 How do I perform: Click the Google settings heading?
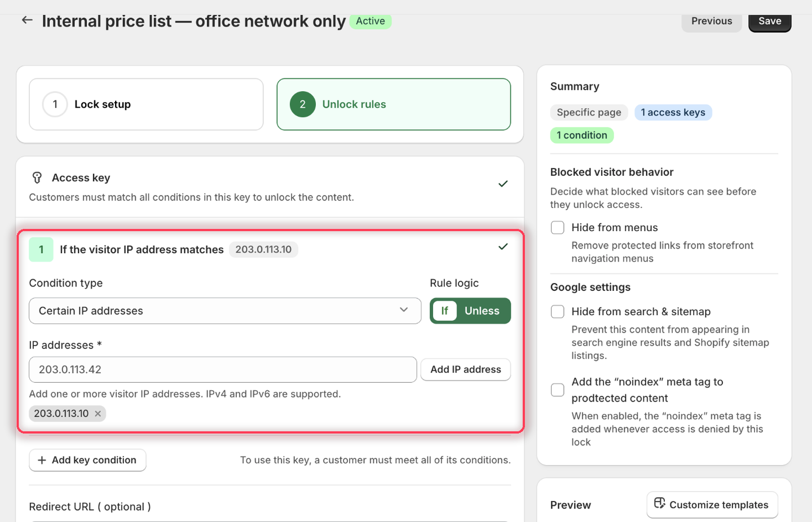tap(590, 287)
